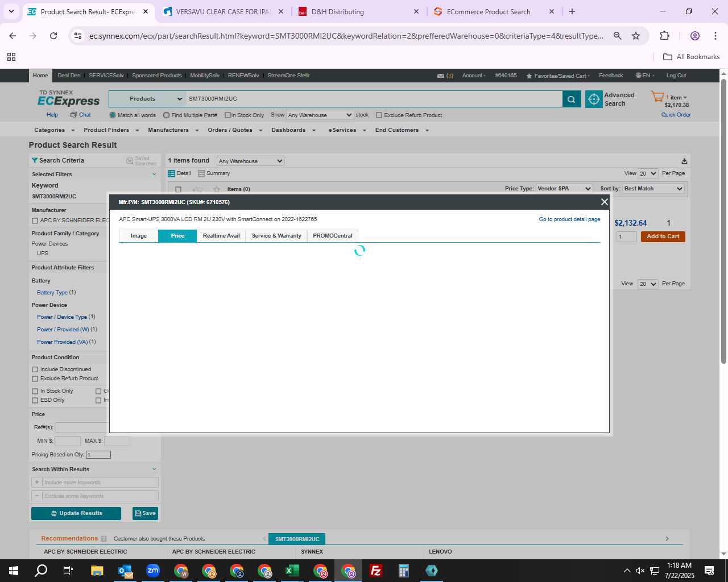Open bottom View per page dropdown

(x=648, y=284)
